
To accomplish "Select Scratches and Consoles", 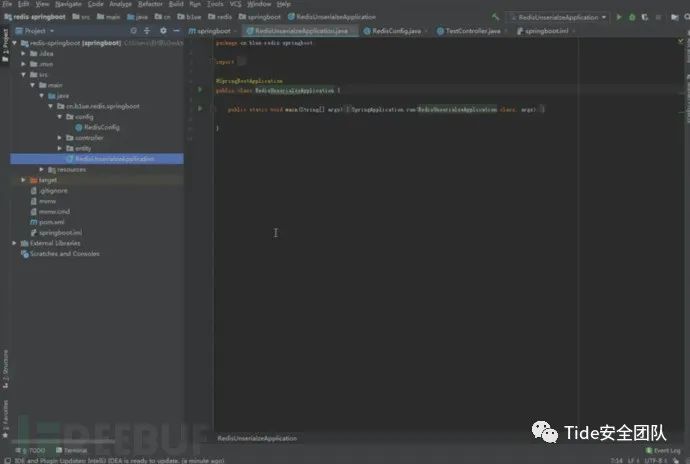I will point(60,254).
